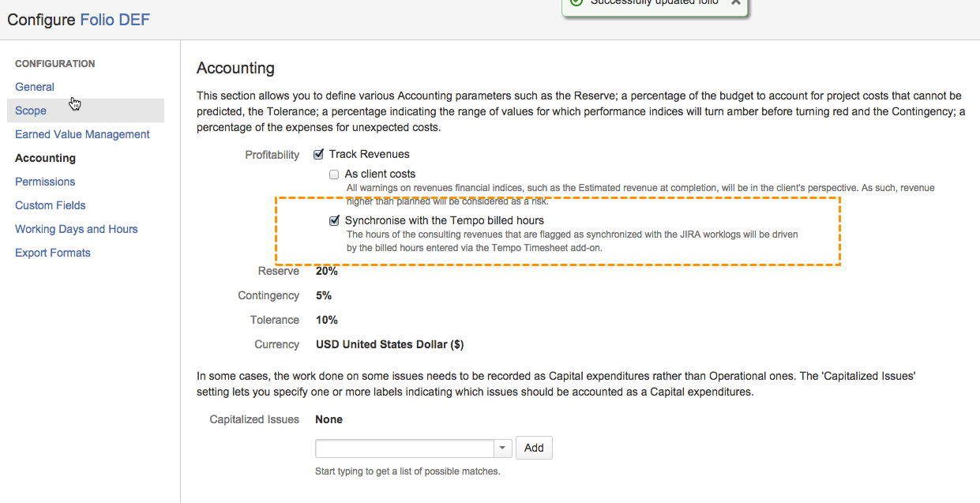Change the USD United States Dollar currency
The width and height of the screenshot is (980, 503).
coord(389,344)
